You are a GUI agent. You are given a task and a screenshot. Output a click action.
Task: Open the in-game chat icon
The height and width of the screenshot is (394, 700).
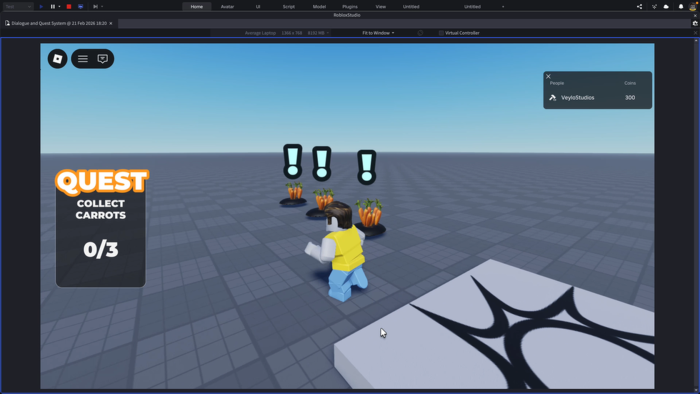click(x=103, y=58)
